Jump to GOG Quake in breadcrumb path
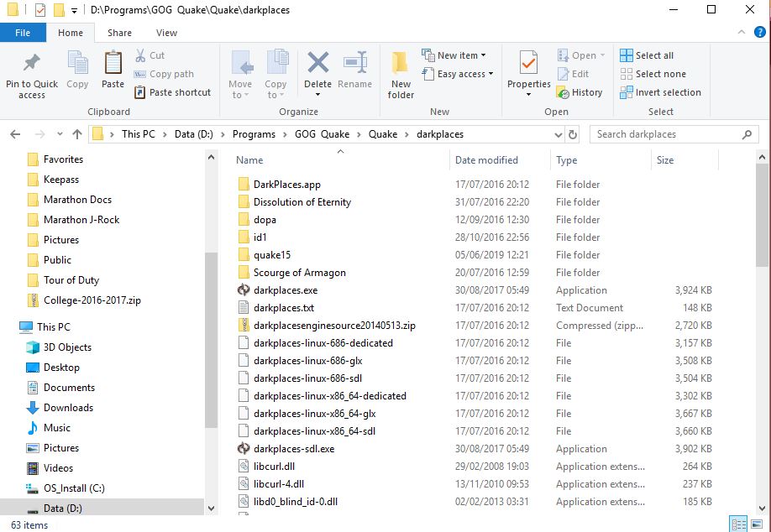 [x=322, y=134]
